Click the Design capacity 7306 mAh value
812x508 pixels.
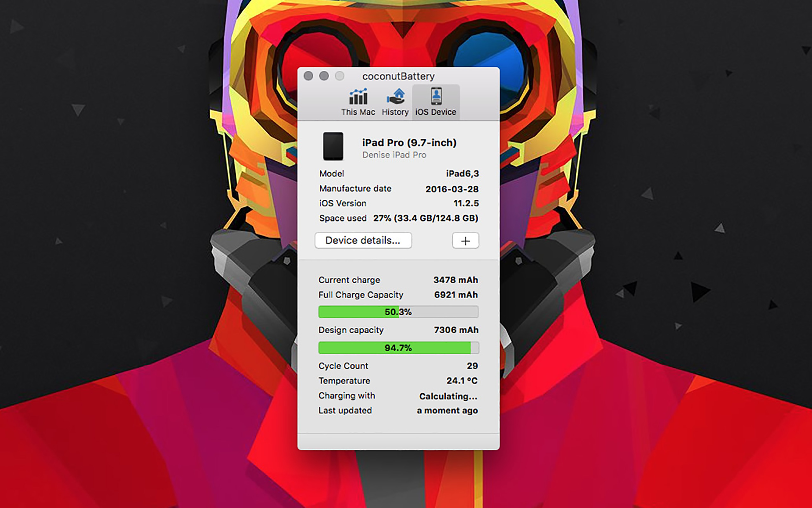pyautogui.click(x=456, y=330)
